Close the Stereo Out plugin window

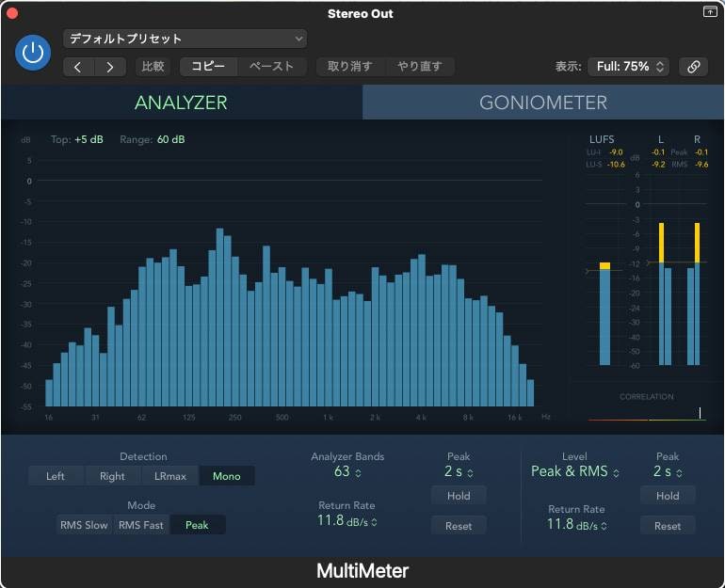[12, 13]
